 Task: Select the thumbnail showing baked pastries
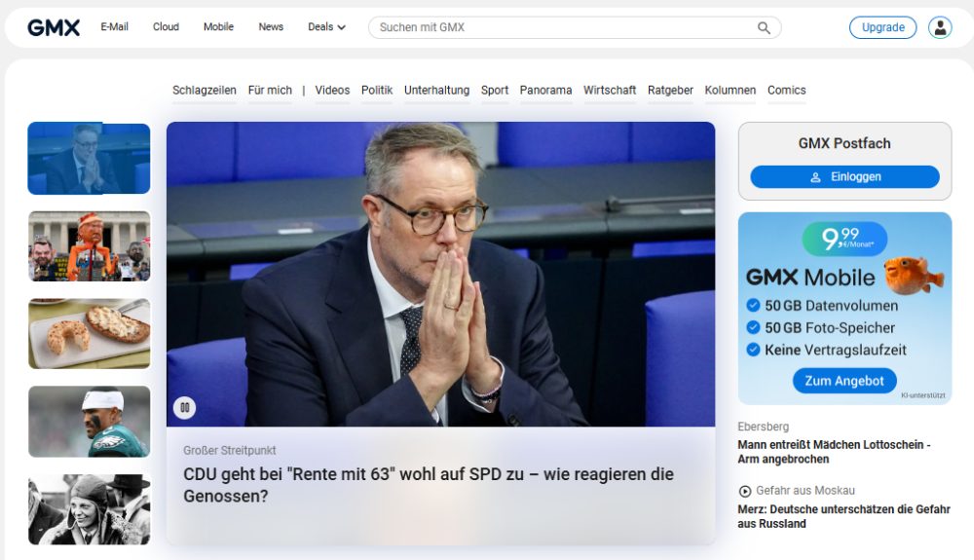(x=89, y=333)
